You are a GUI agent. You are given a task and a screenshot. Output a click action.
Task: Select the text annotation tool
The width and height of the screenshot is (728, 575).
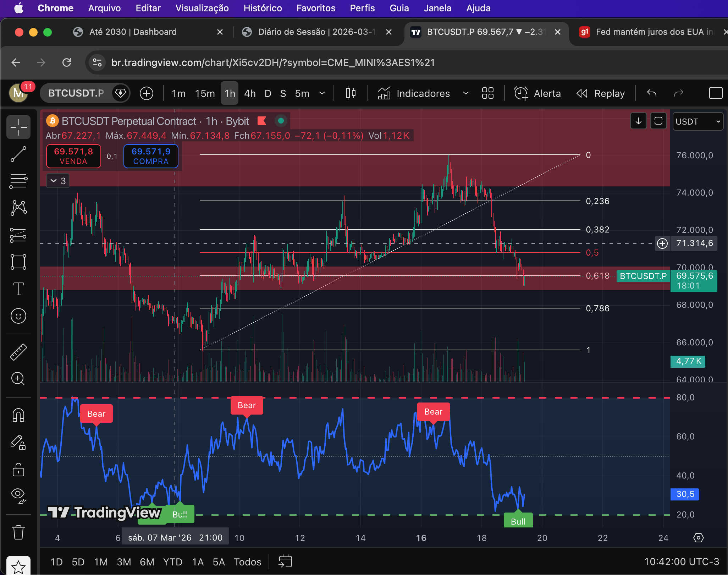[18, 289]
